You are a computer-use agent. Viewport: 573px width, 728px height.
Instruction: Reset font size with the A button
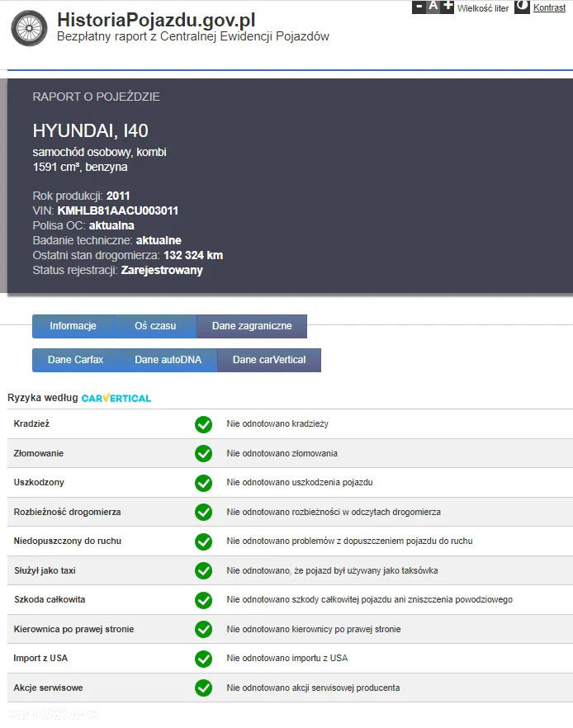click(433, 7)
